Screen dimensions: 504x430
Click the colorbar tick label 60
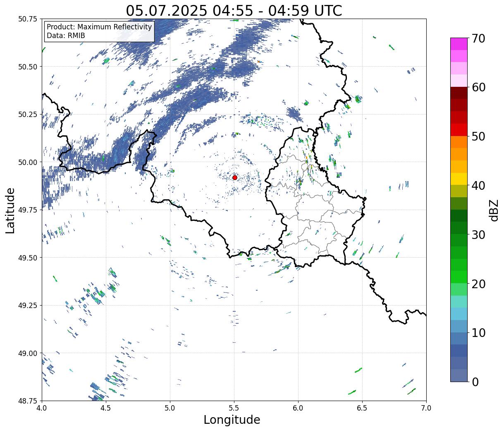click(478, 87)
